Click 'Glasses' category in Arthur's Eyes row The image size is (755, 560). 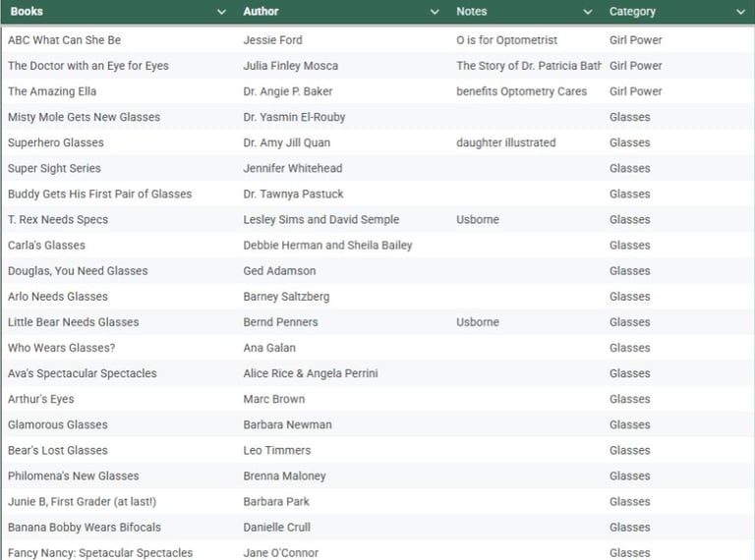coord(629,399)
